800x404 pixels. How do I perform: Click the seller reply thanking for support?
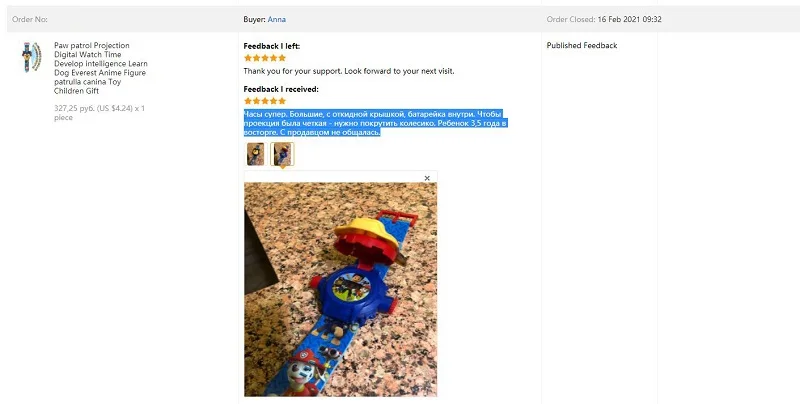coord(348,71)
